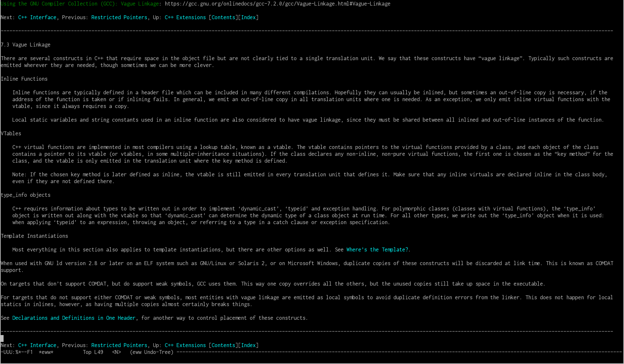Click the paragraph starting 'Local static variables'
Viewport: 624px width, 364px height.
point(308,120)
